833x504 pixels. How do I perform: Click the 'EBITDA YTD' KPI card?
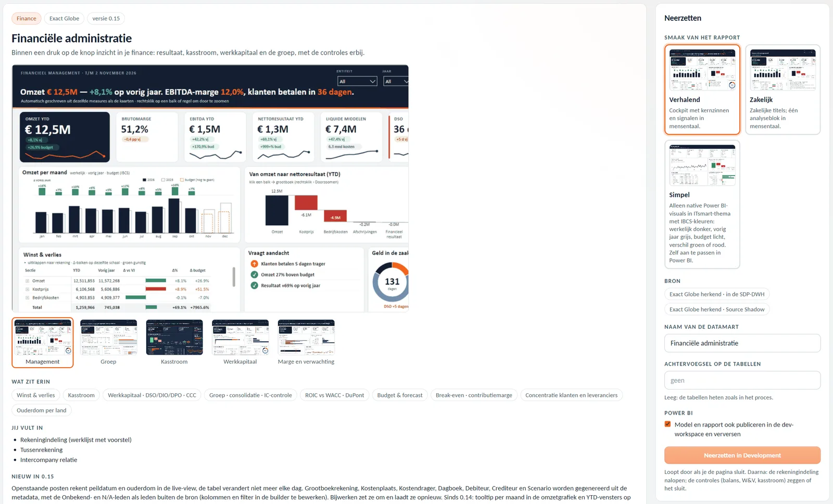[x=215, y=137]
